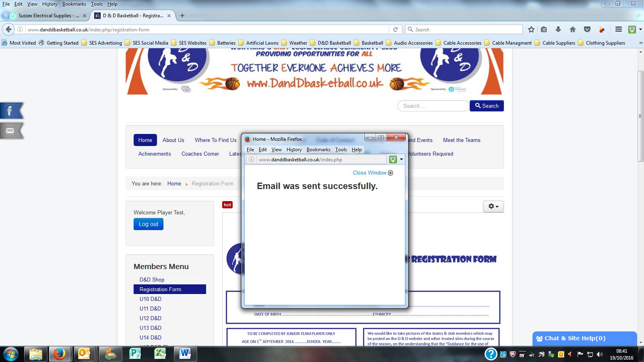Screen dimensions: 644x362
Task: Open File Explorer from the taskbar
Action: [35, 354]
